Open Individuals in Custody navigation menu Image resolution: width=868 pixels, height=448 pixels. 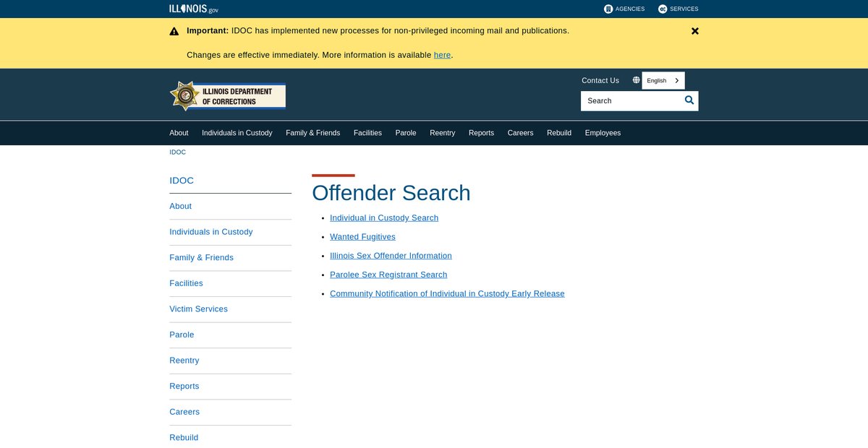point(237,133)
